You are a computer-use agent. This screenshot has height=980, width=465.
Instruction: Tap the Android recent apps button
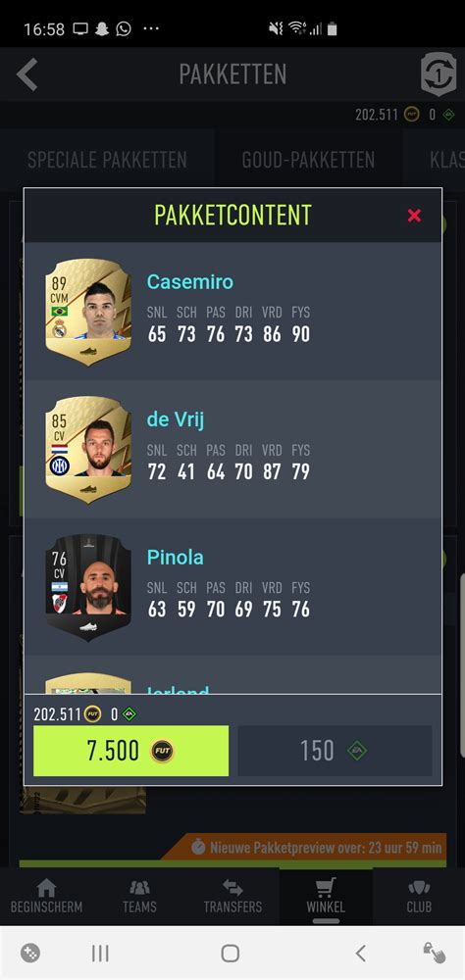point(100,954)
